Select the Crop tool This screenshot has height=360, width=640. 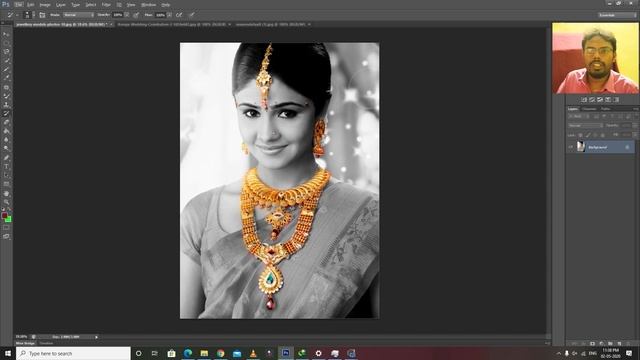6,69
